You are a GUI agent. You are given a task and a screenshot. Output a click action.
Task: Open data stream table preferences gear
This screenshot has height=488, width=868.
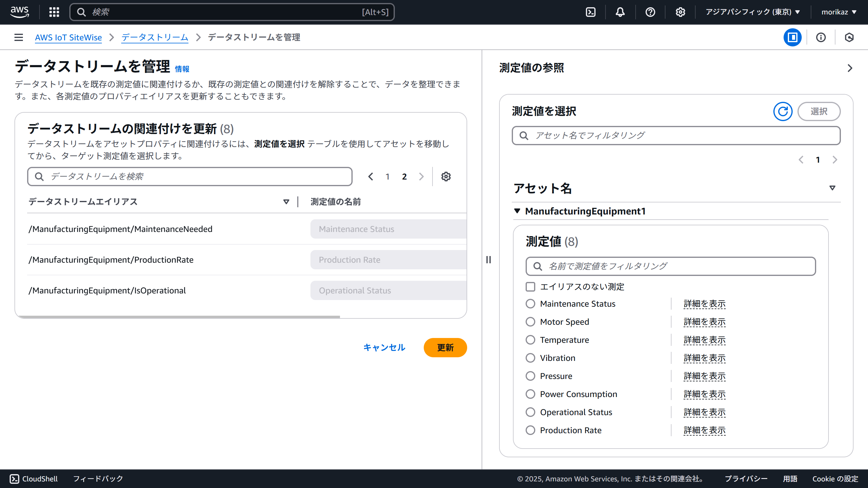click(446, 177)
